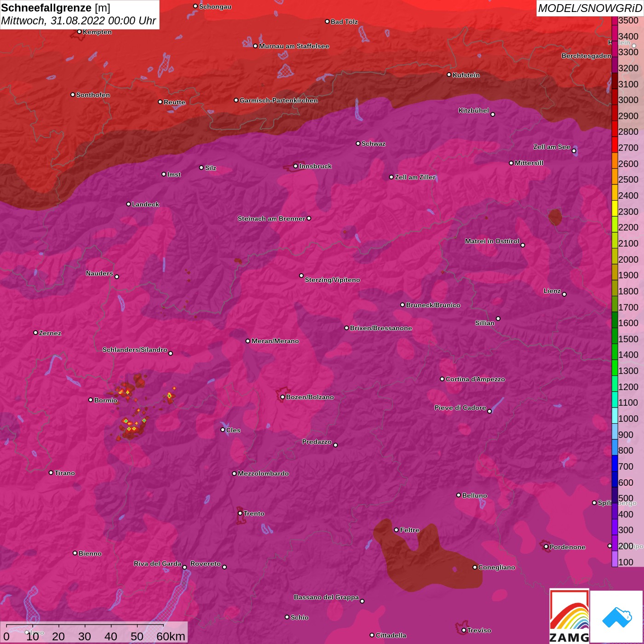
Task: Click the Lienz location marker
Action: tap(564, 294)
